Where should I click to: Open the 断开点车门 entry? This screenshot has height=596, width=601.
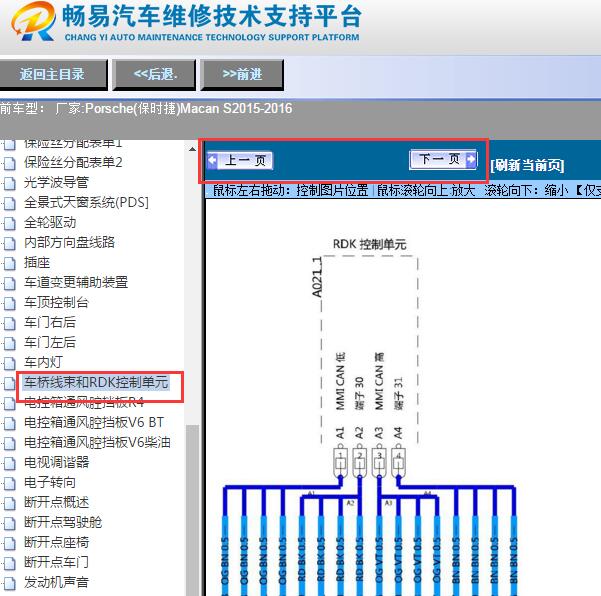tap(56, 562)
